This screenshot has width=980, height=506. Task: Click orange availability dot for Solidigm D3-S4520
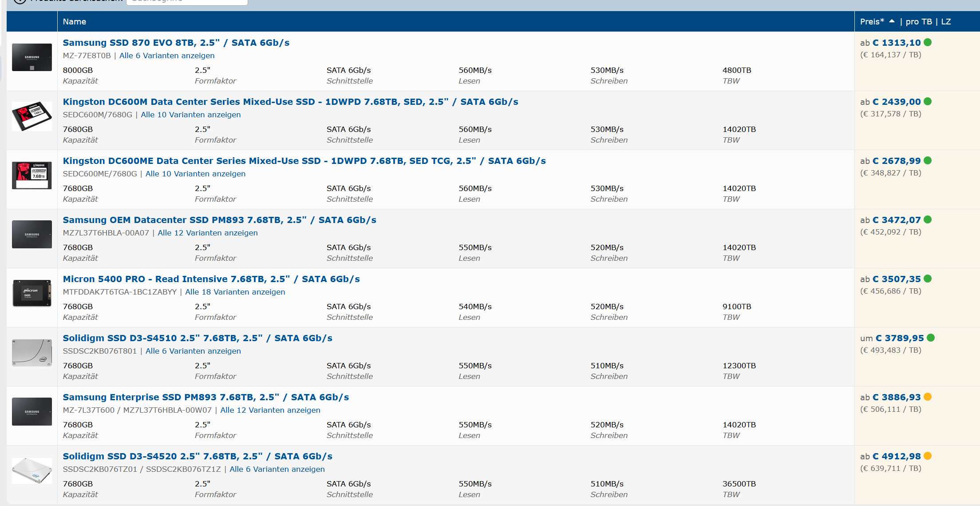(x=928, y=456)
